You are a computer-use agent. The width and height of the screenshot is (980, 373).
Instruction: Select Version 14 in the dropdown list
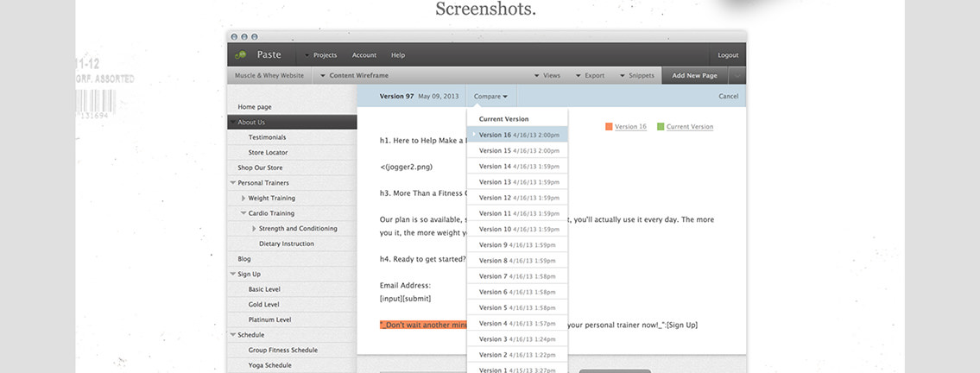[x=517, y=166]
